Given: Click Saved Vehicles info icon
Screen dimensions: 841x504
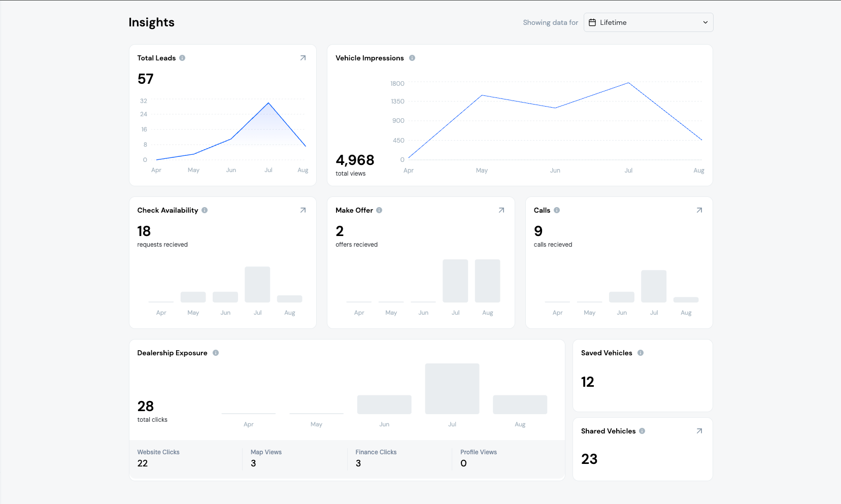Looking at the screenshot, I should tap(641, 353).
